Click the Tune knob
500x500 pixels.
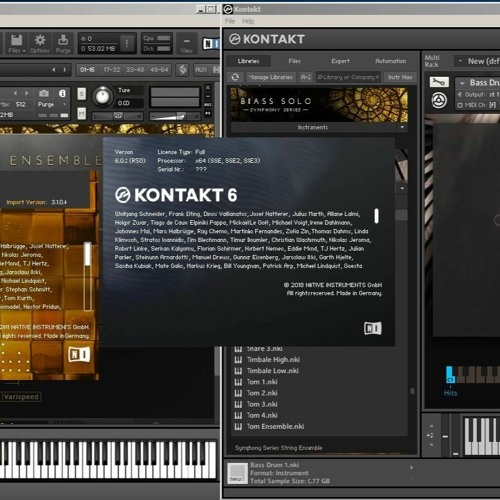(x=103, y=97)
